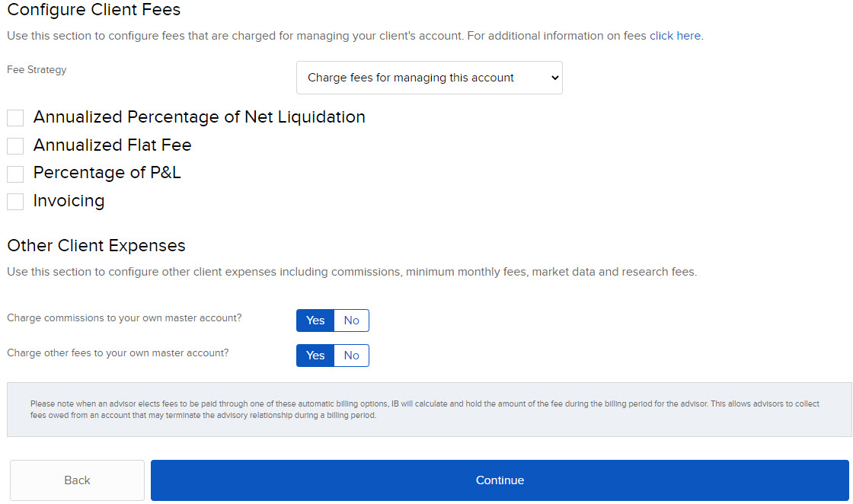Click the 'Configure Client Fees' heading
853x504 pixels.
[x=94, y=10]
